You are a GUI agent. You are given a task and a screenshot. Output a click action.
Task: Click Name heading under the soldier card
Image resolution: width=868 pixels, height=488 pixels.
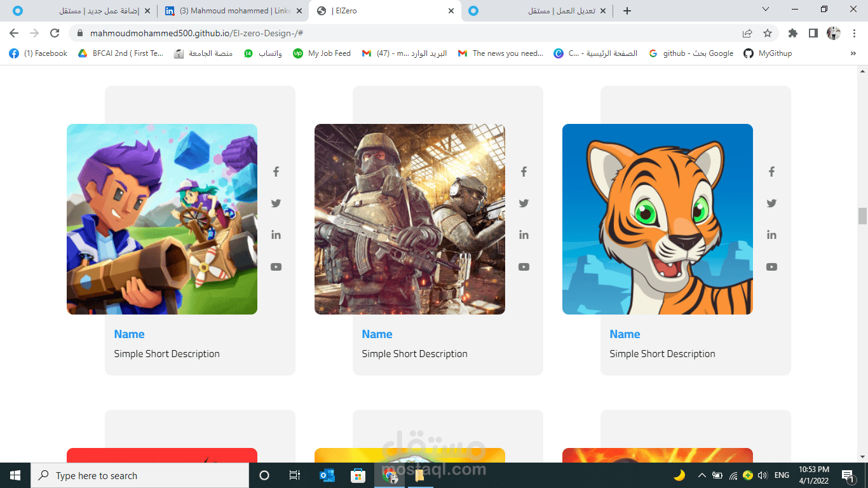[x=377, y=334]
